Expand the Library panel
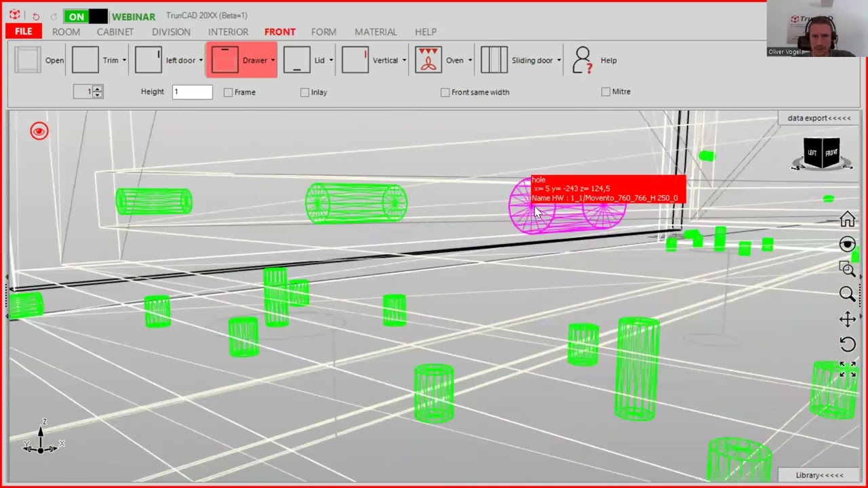Image resolution: width=868 pixels, height=488 pixels. [x=819, y=475]
